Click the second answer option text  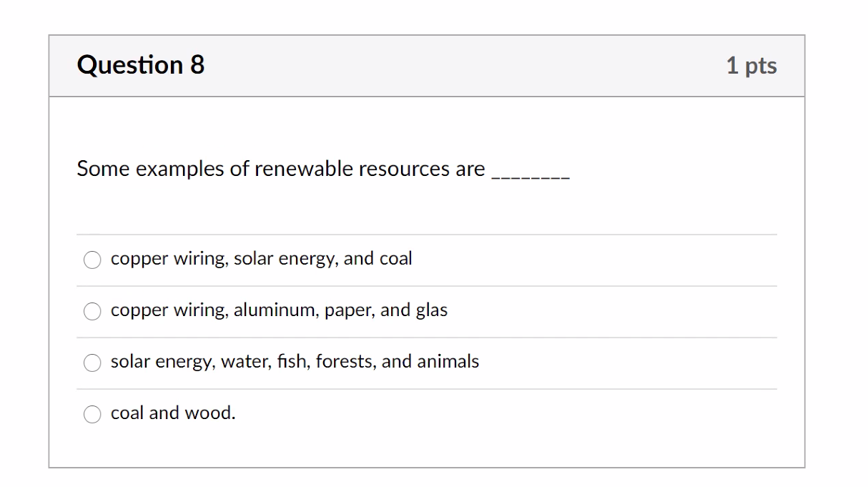click(x=280, y=310)
